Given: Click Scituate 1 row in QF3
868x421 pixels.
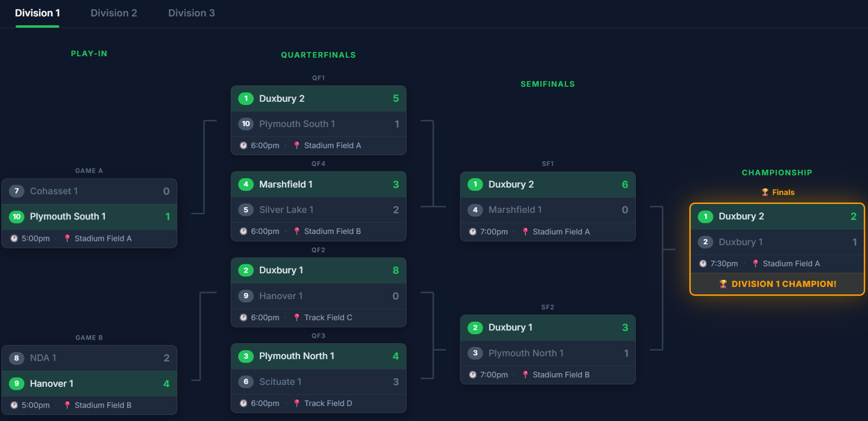Looking at the screenshot, I should [x=318, y=382].
